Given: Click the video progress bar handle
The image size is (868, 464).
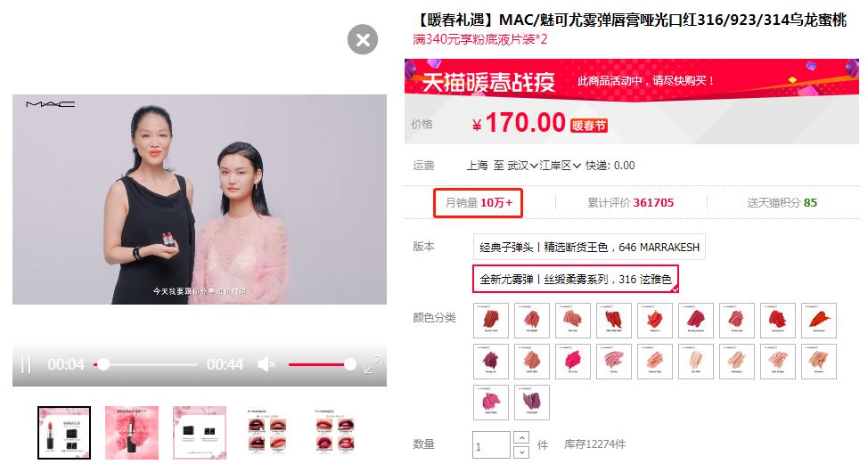Looking at the screenshot, I should [103, 364].
